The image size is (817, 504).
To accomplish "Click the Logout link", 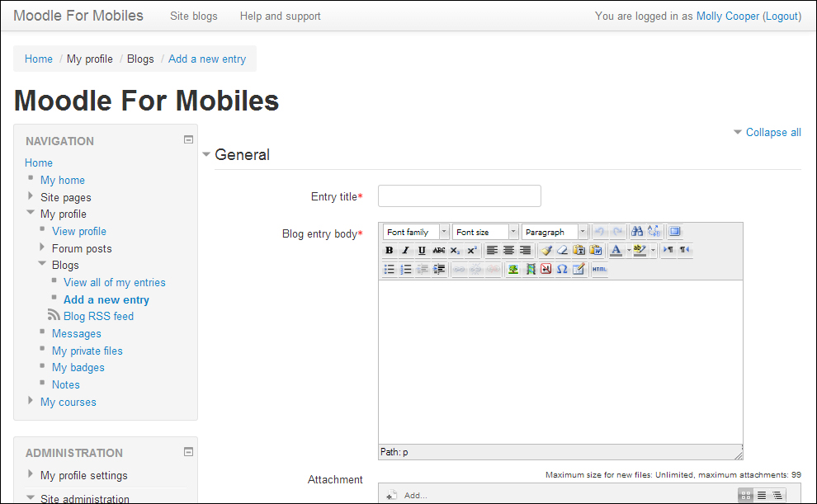I will point(782,16).
